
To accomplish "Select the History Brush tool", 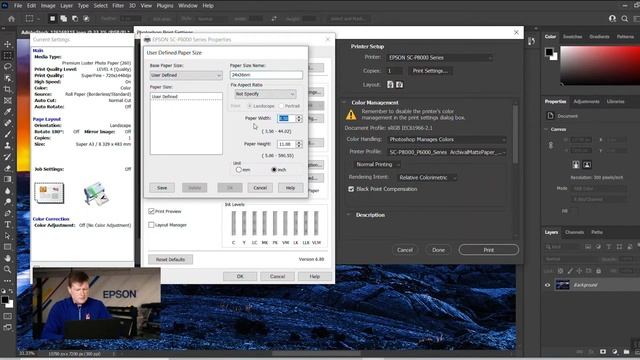I will (x=7, y=157).
